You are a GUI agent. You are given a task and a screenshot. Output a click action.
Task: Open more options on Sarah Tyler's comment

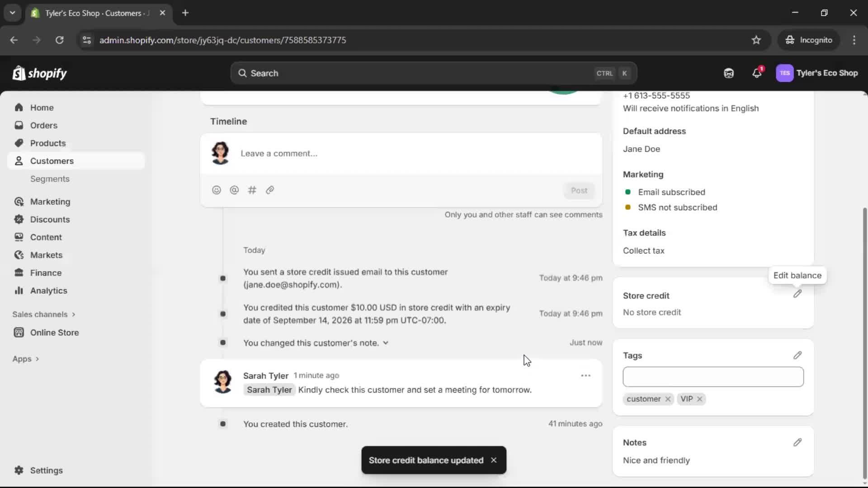[x=585, y=375]
